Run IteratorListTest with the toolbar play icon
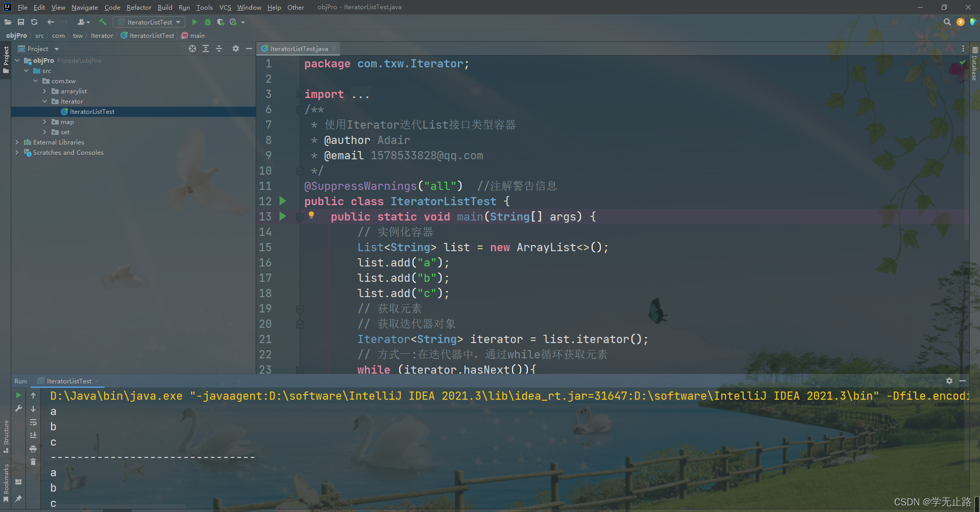 (x=194, y=22)
